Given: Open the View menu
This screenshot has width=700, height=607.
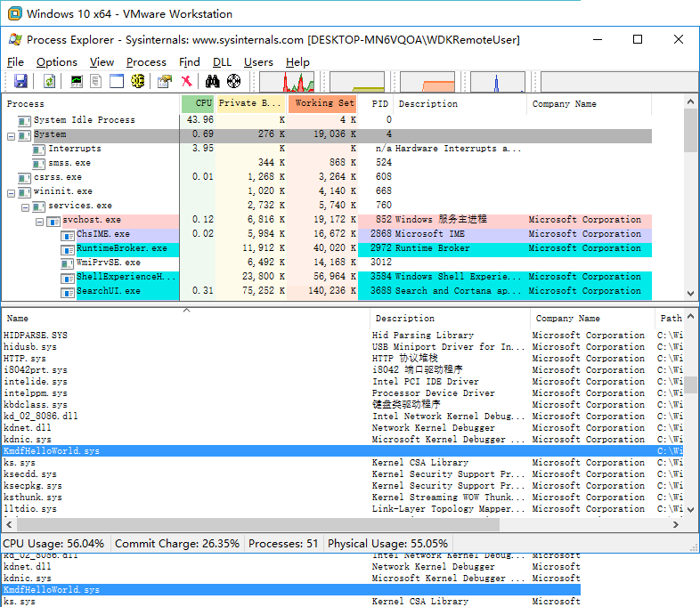Looking at the screenshot, I should [102, 62].
